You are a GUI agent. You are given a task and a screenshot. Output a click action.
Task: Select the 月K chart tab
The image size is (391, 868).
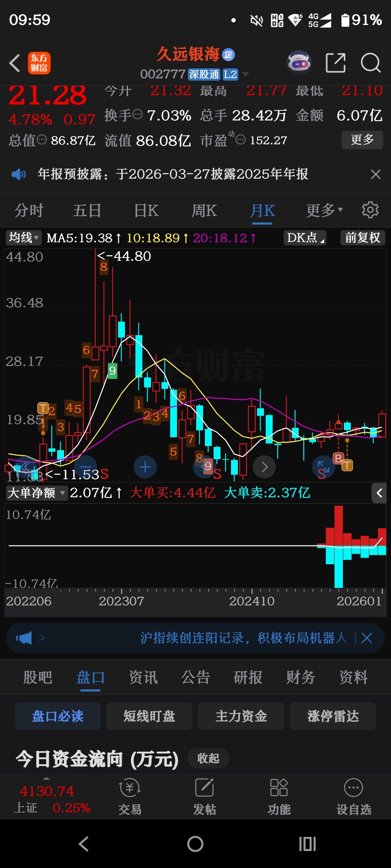pos(262,210)
